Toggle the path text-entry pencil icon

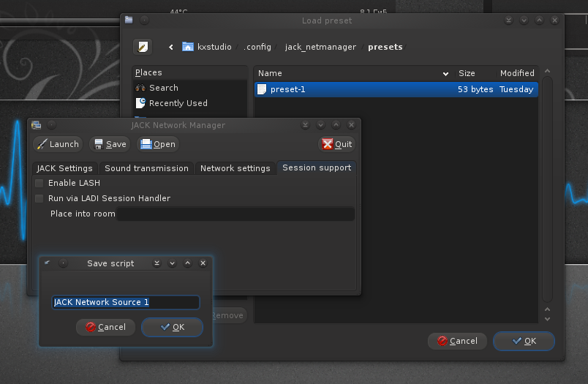click(x=143, y=47)
